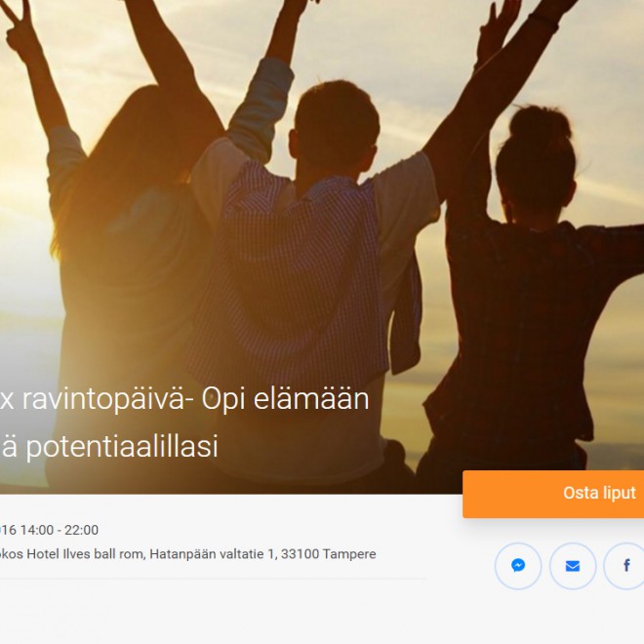Click the orange Osta liput button
Image resolution: width=644 pixels, height=644 pixels.
(553, 494)
